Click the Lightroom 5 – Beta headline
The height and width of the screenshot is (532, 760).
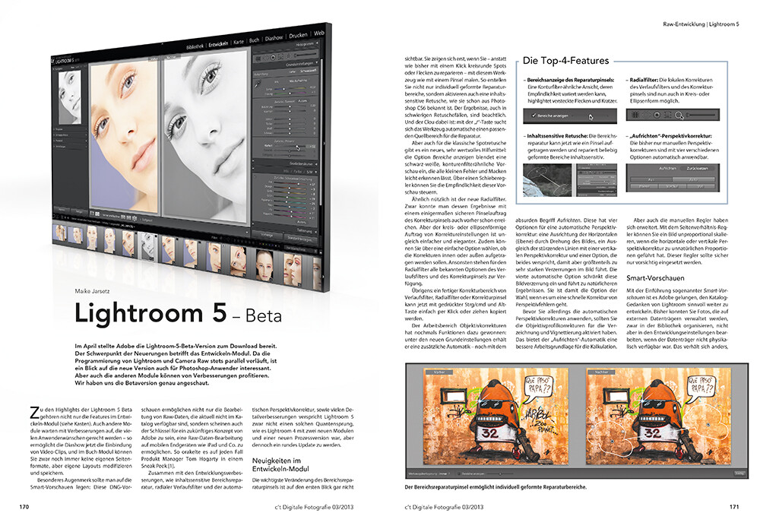[x=178, y=313]
